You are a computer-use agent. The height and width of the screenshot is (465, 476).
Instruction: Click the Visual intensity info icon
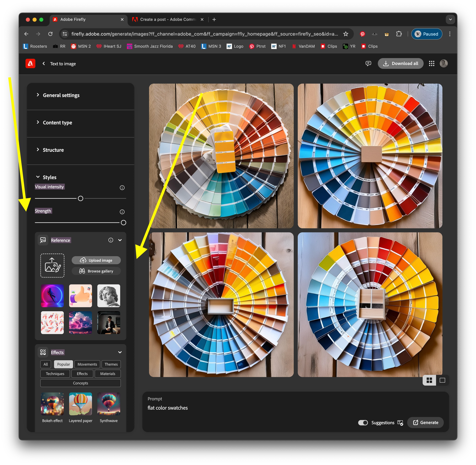pos(122,188)
